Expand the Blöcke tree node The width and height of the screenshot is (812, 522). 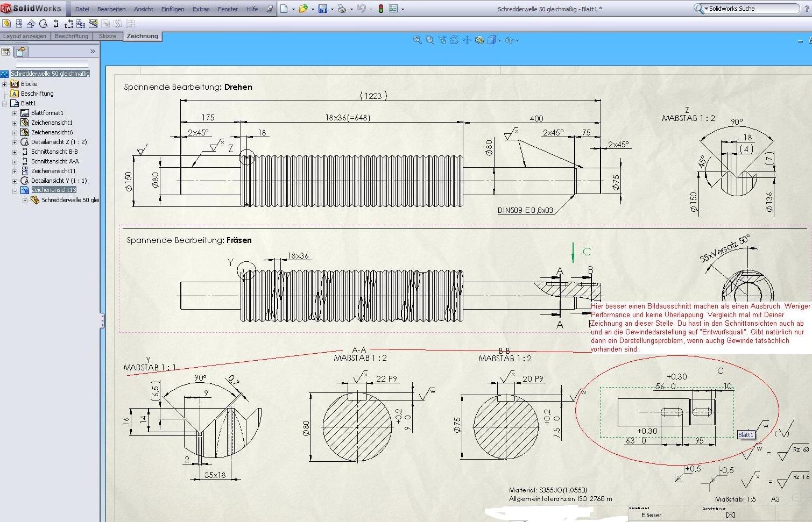(5, 84)
